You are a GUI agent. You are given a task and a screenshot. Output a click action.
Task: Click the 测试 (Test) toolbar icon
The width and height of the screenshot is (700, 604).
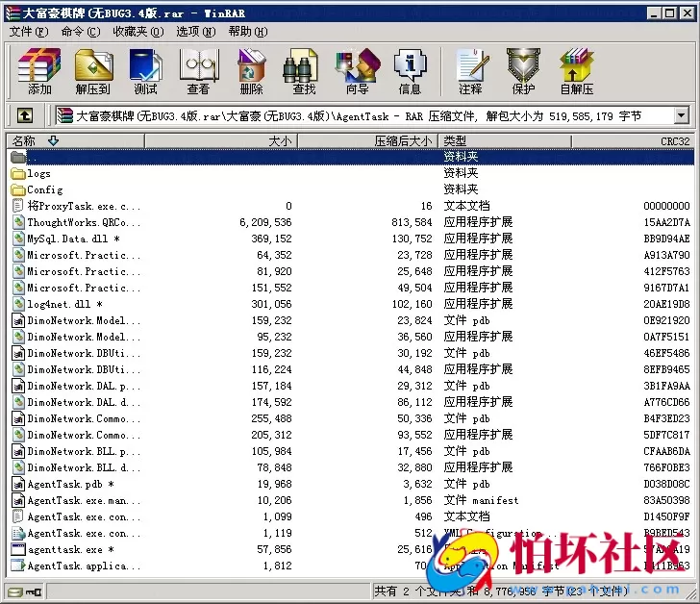145,71
